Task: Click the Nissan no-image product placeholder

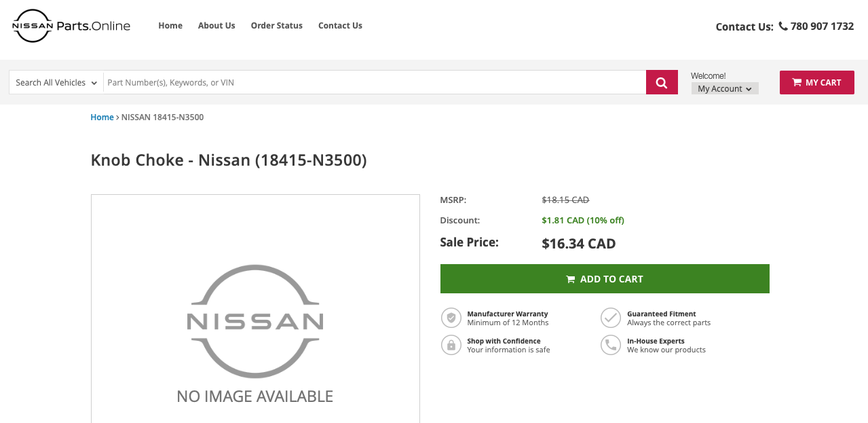Action: pyautogui.click(x=255, y=309)
